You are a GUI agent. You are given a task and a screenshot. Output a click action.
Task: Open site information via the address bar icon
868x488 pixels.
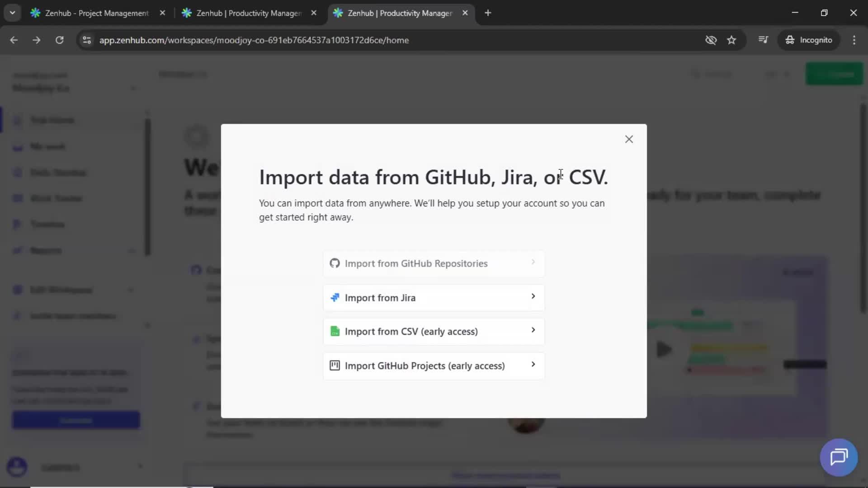[x=86, y=40]
